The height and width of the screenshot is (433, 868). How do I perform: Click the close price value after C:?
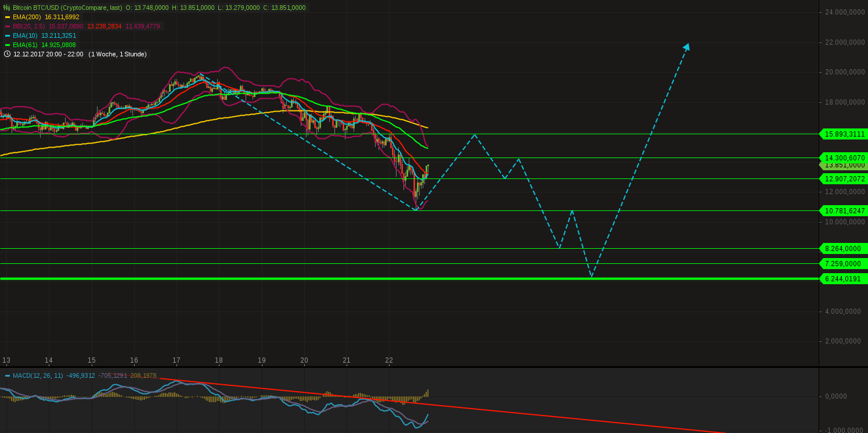pyautogui.click(x=287, y=8)
